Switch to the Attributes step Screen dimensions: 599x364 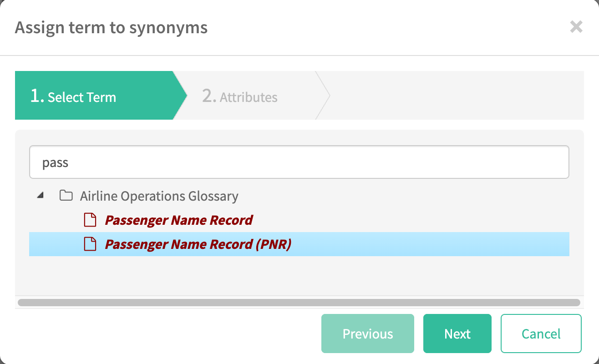[x=248, y=97]
